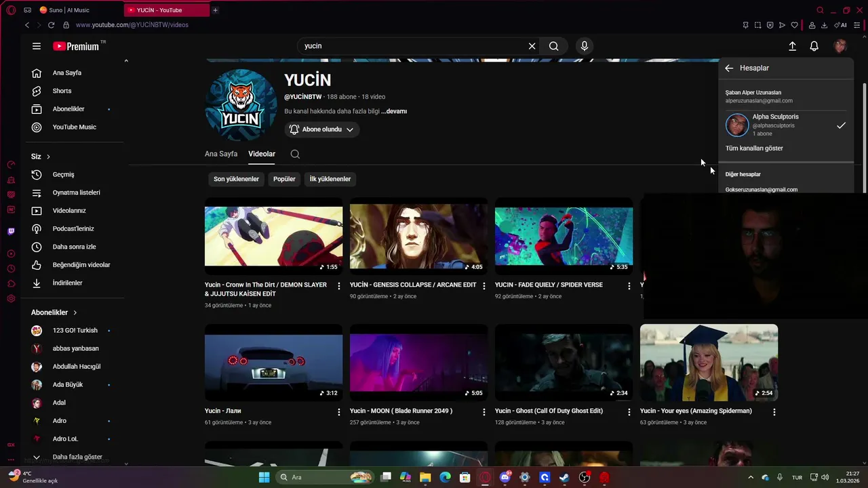Start voice search with the microphone icon
868x488 pixels.
tap(585, 46)
